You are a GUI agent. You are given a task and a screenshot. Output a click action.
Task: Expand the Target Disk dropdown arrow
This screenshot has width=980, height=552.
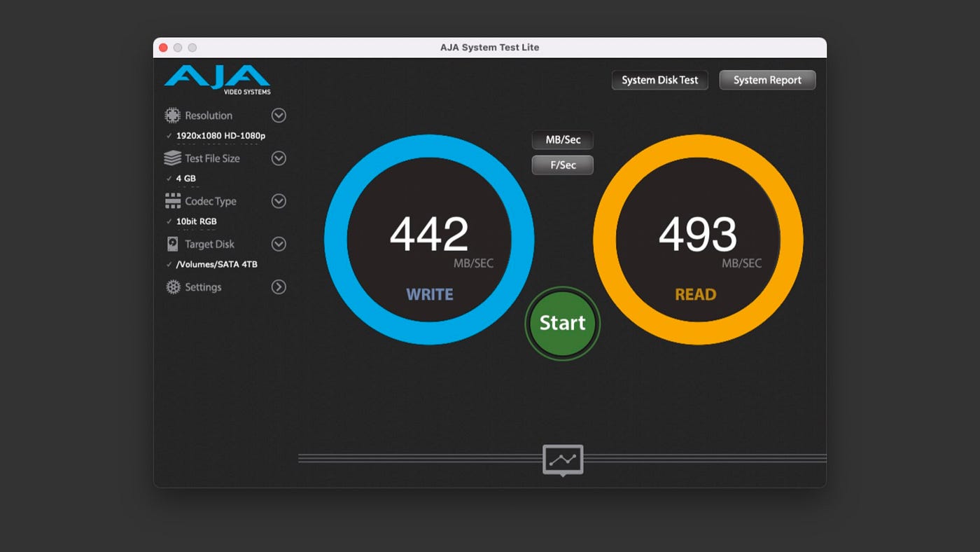click(x=279, y=244)
